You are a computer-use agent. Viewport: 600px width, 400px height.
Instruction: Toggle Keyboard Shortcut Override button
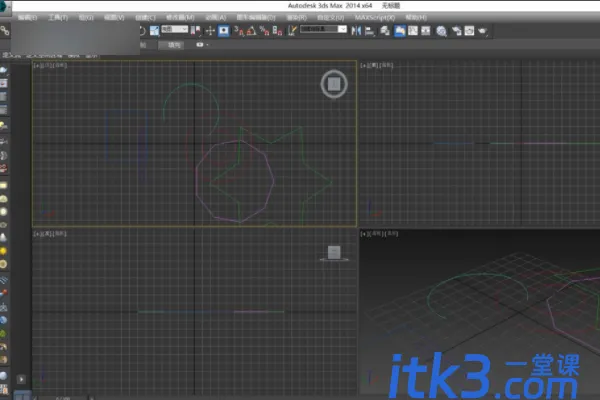pos(223,31)
